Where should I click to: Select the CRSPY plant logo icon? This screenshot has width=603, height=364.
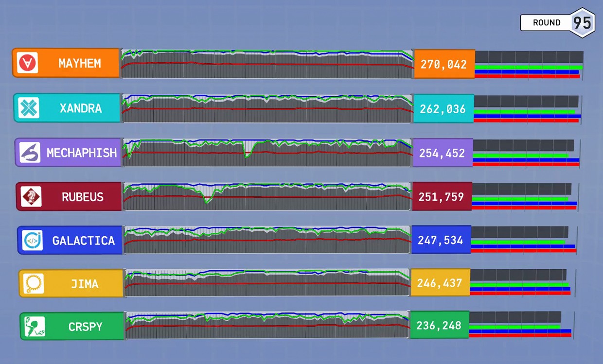pyautogui.click(x=35, y=326)
